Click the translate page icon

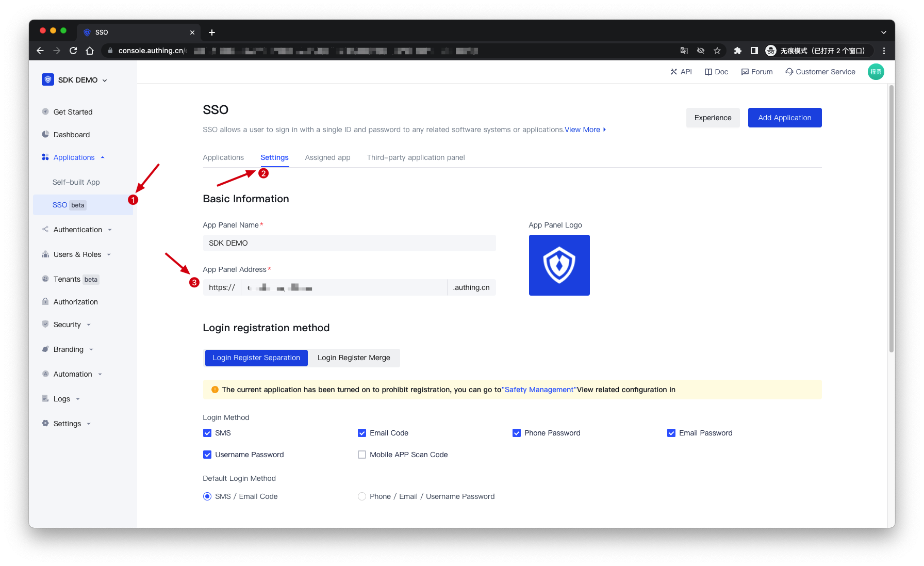684,51
